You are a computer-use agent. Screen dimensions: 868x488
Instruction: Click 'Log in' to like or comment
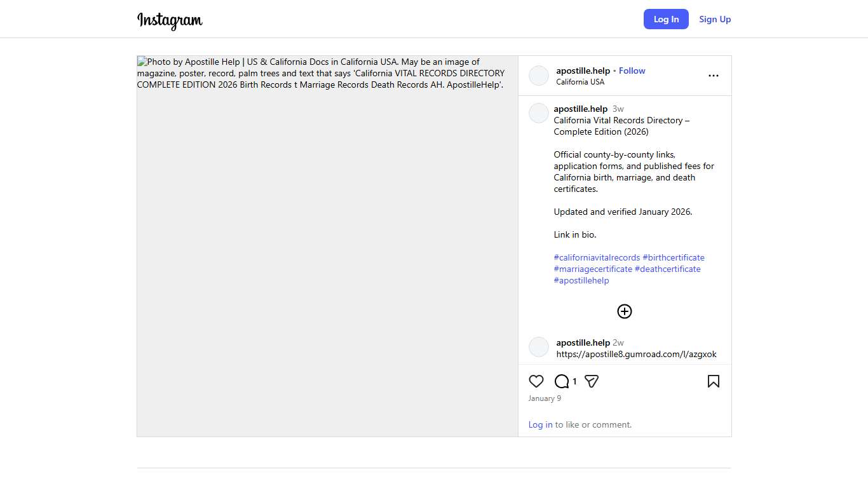[540, 424]
